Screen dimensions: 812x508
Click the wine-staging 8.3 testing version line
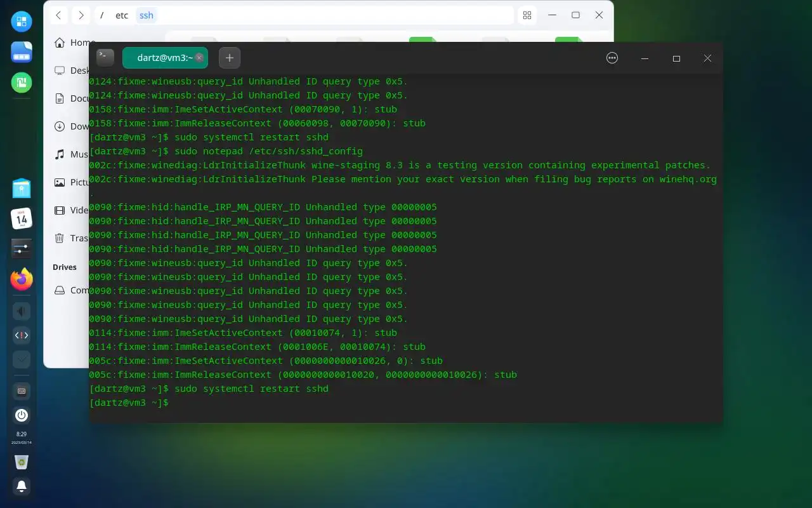click(x=400, y=165)
